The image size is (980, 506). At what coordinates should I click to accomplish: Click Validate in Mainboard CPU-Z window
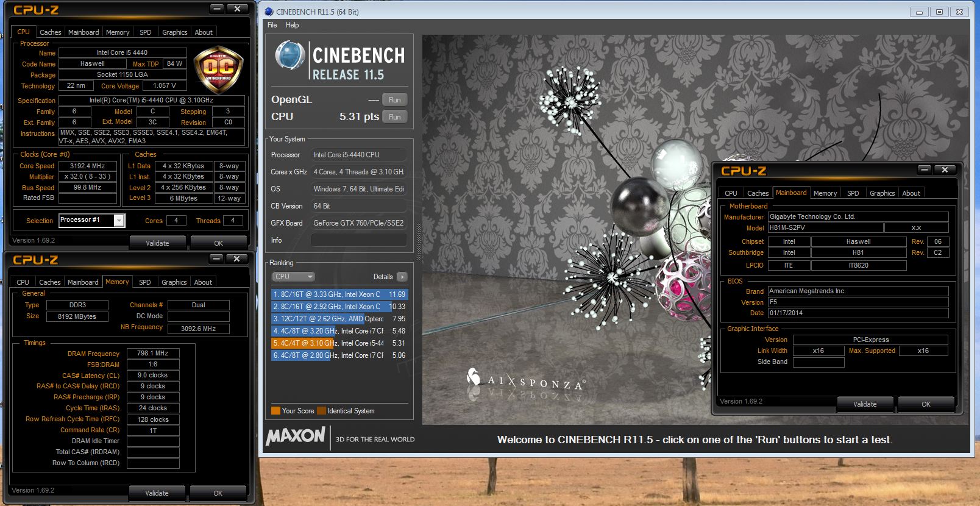click(865, 404)
